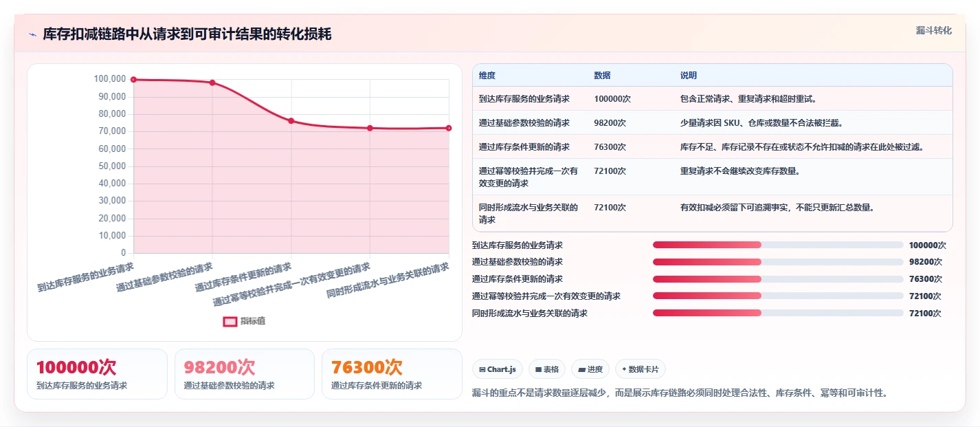Screen dimensions: 980x427
Task: Click the 漏斗转化 label in the header
Action: click(x=934, y=30)
